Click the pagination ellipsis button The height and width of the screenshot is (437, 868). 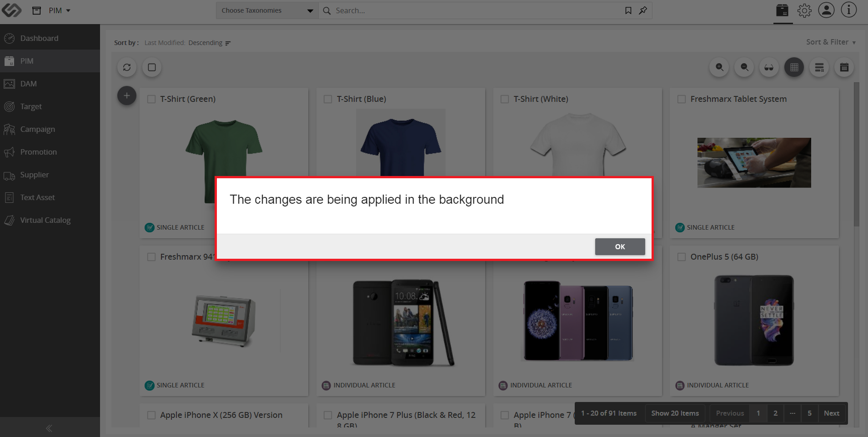point(793,413)
